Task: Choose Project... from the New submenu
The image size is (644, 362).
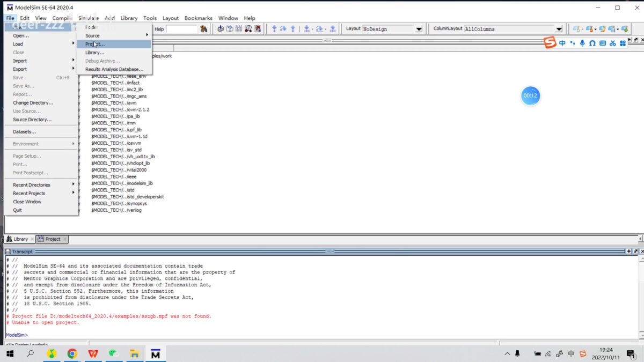Action: 114,44
